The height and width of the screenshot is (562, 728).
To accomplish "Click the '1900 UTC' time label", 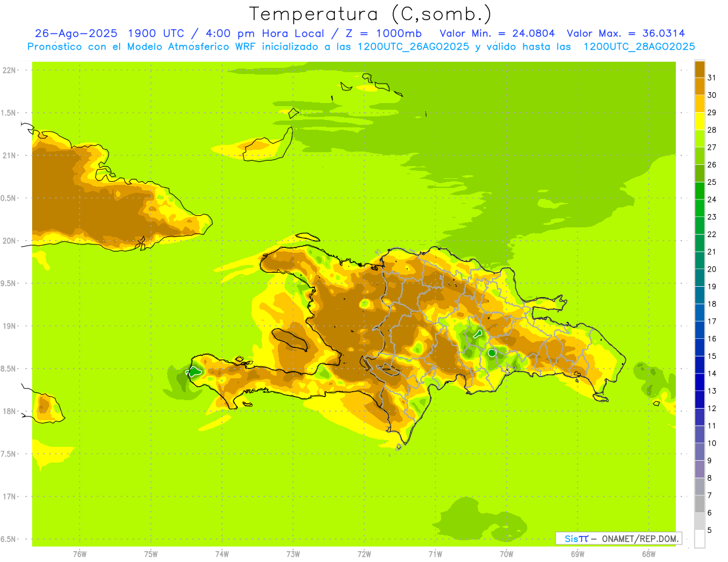I will pos(157,33).
